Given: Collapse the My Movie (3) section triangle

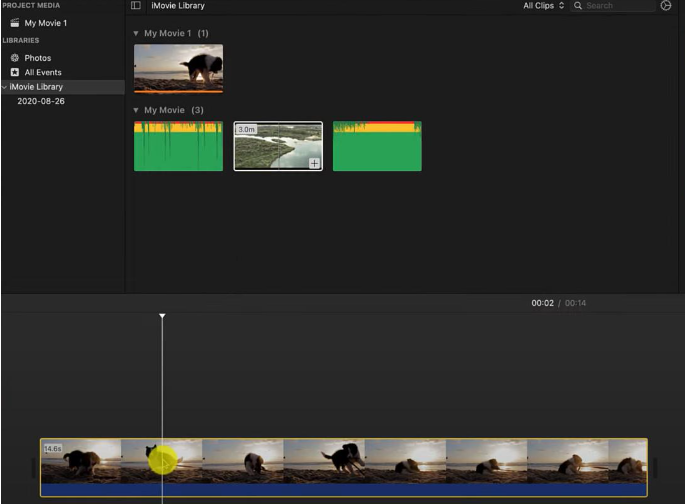Looking at the screenshot, I should coord(136,110).
